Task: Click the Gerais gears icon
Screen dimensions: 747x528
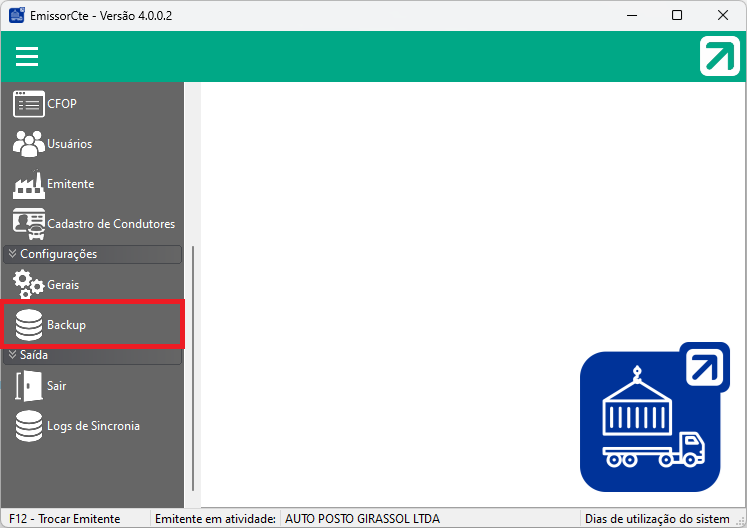Action: (29, 285)
